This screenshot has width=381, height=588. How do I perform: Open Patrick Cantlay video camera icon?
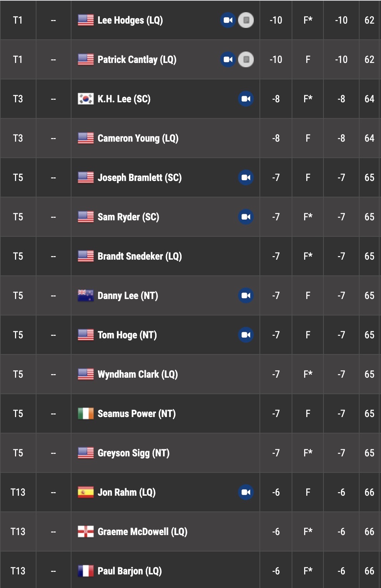pyautogui.click(x=228, y=59)
